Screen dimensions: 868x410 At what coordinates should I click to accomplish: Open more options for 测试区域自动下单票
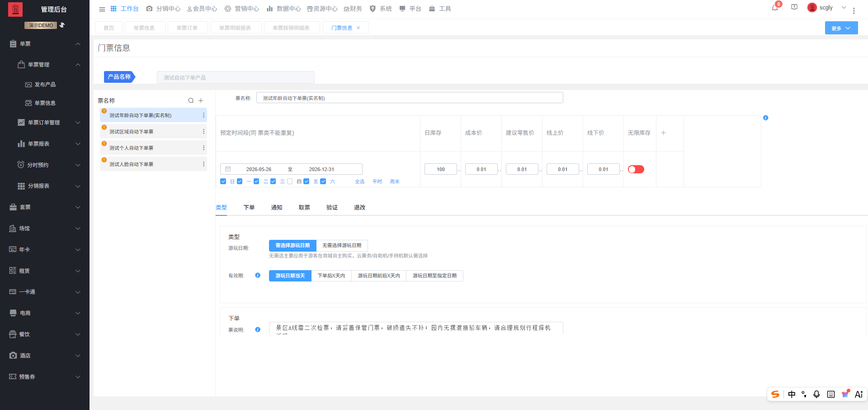click(x=203, y=132)
